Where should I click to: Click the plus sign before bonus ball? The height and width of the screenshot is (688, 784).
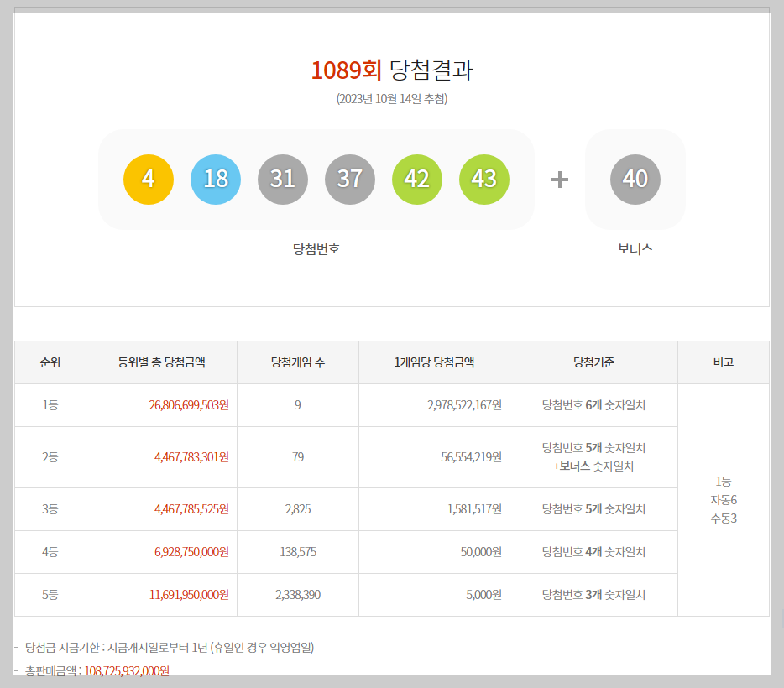(x=560, y=180)
